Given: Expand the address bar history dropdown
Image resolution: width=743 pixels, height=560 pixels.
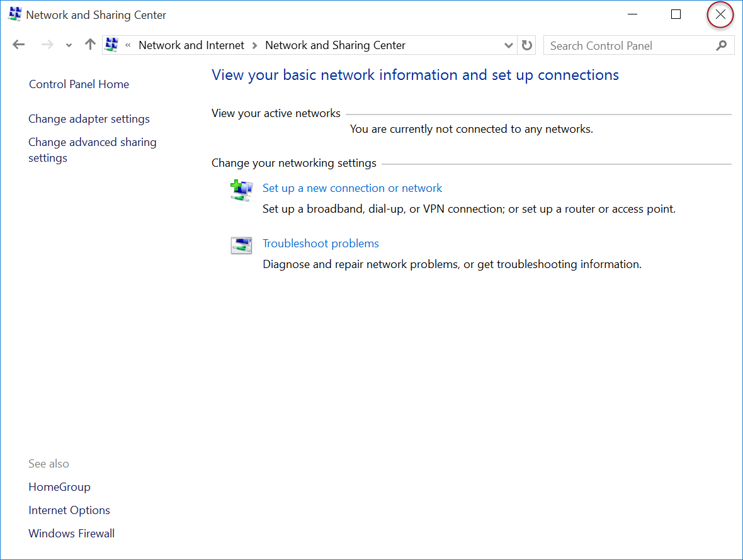Looking at the screenshot, I should pos(509,45).
